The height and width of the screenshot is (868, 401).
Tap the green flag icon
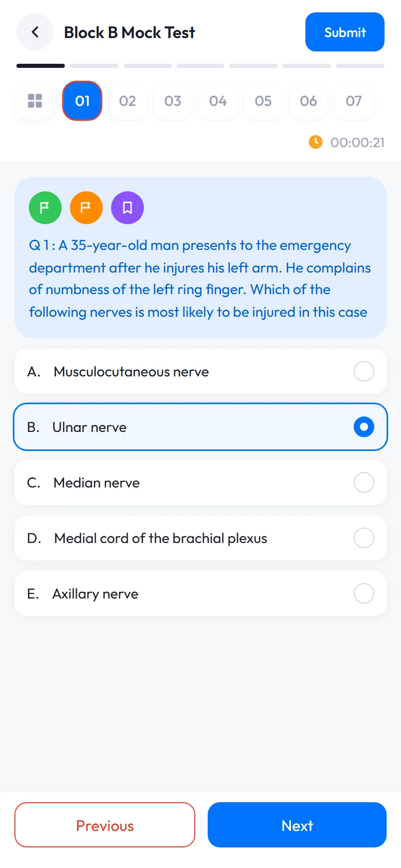pyautogui.click(x=45, y=208)
